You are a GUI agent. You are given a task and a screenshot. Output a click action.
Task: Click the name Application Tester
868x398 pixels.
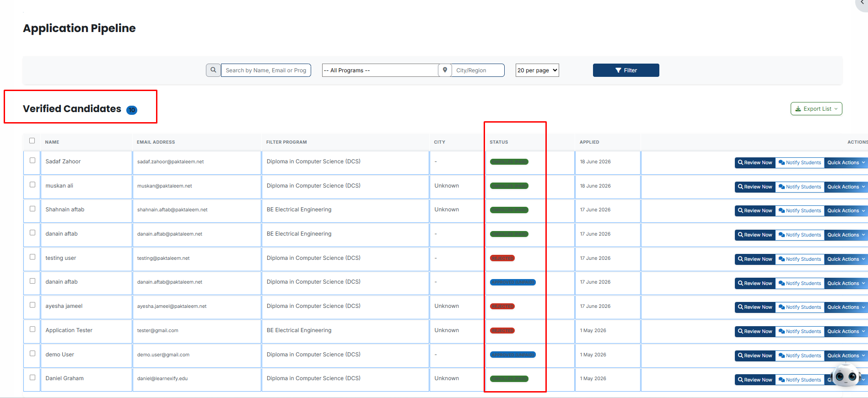[x=69, y=330]
